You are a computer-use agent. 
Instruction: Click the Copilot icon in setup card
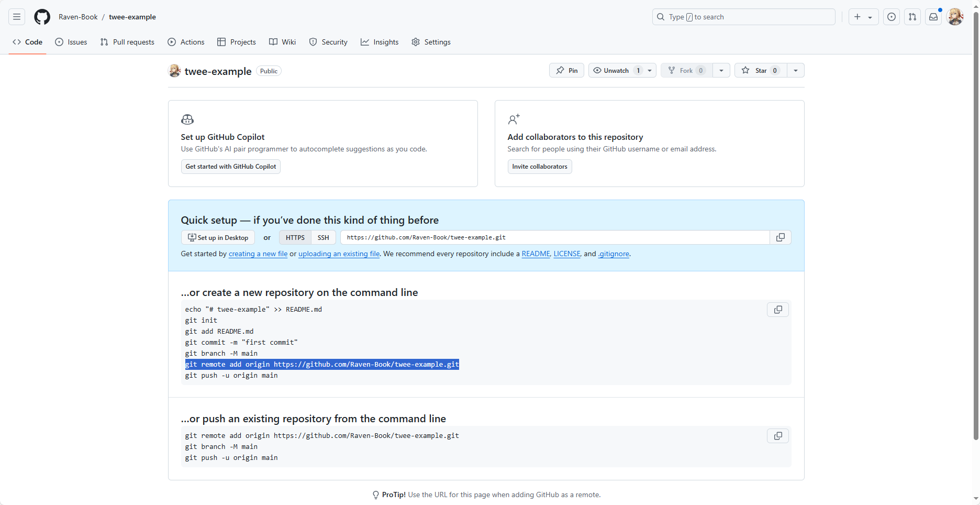tap(187, 119)
